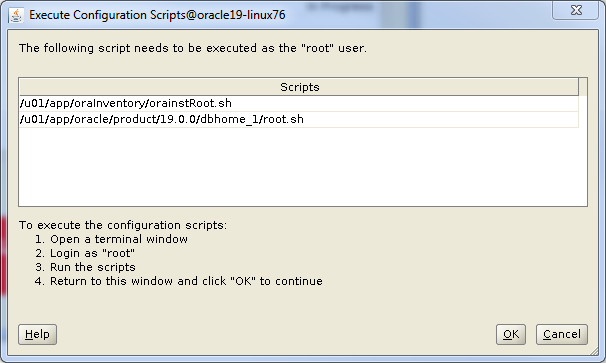Select the Scripts column header
Screen dimensions: 606x363
point(299,87)
